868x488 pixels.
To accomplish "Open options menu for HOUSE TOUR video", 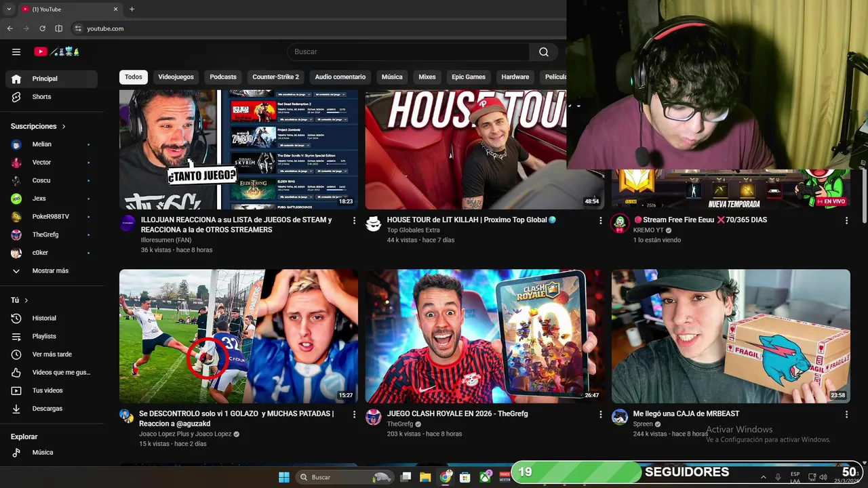I will click(600, 220).
